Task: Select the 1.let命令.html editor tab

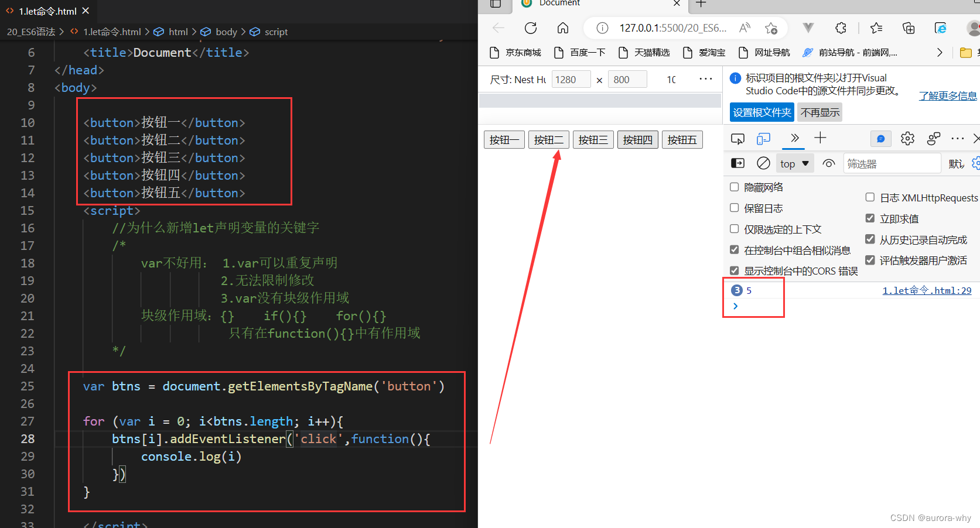Action: click(x=47, y=11)
